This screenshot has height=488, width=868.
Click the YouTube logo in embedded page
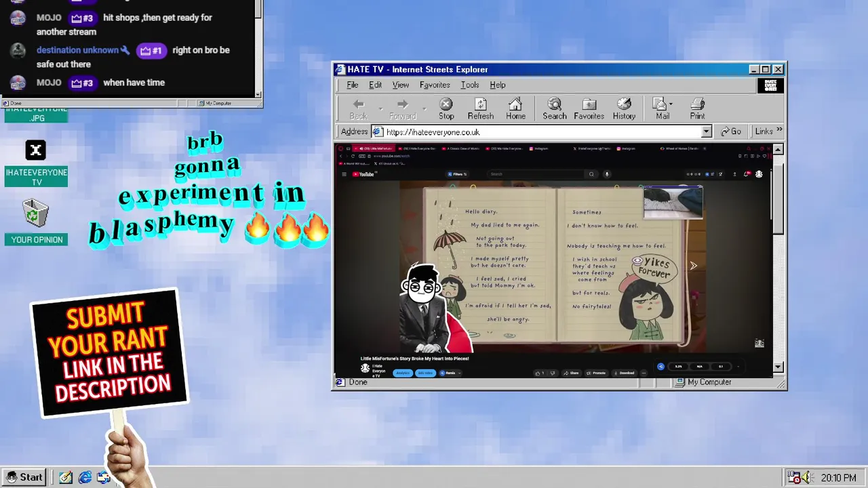[363, 174]
